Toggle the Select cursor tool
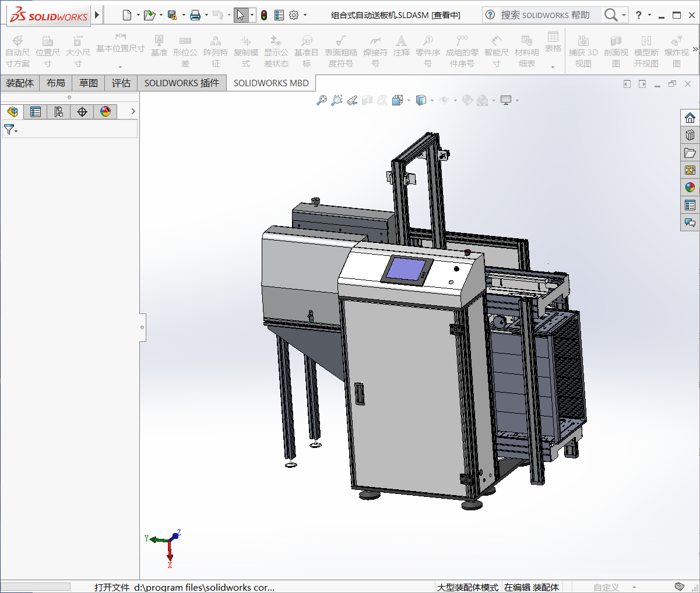This screenshot has height=593, width=700. (x=241, y=15)
